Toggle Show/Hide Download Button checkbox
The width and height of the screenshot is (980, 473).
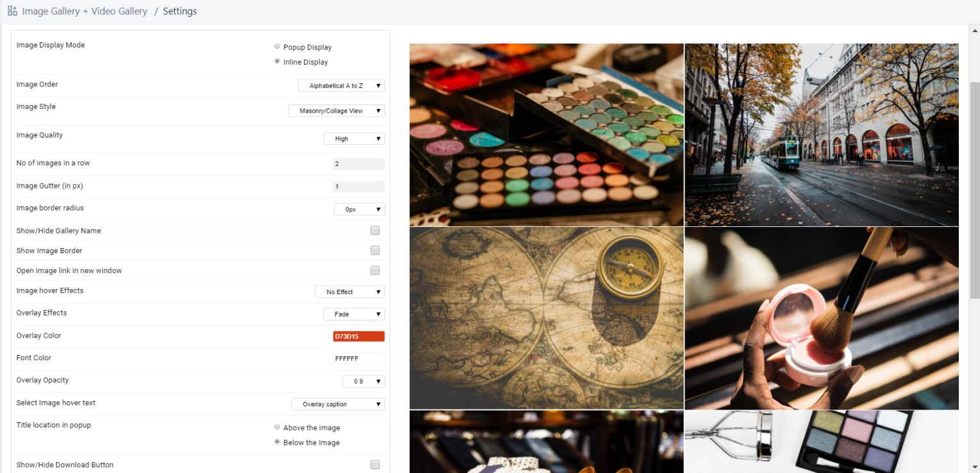click(375, 465)
